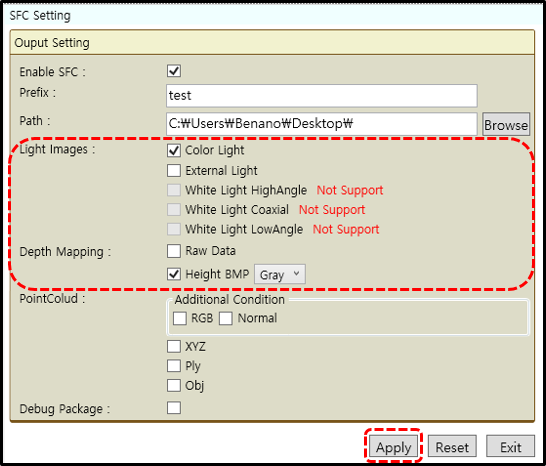The height and width of the screenshot is (466, 546).
Task: Click the White Light Coaxial checkbox
Action: click(x=174, y=210)
